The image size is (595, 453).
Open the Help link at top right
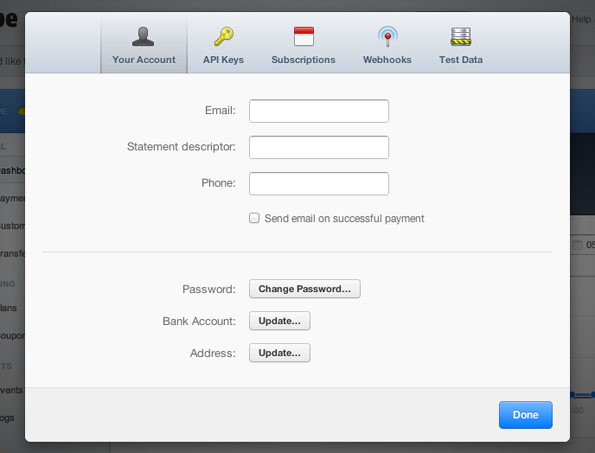pyautogui.click(x=582, y=19)
